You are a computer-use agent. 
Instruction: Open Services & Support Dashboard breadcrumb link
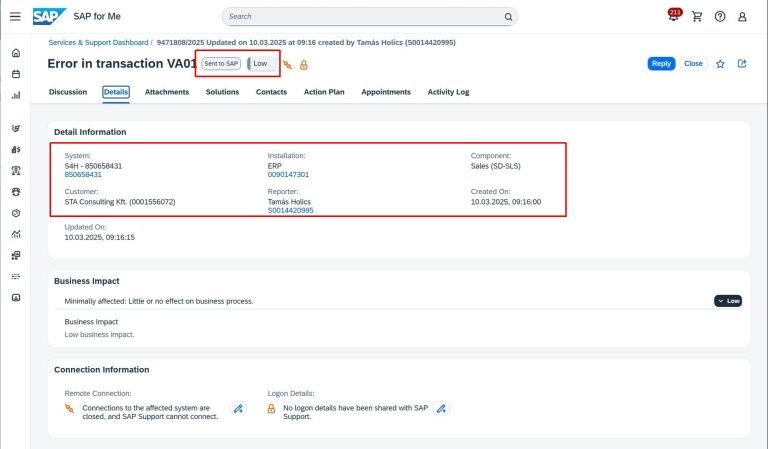(98, 43)
